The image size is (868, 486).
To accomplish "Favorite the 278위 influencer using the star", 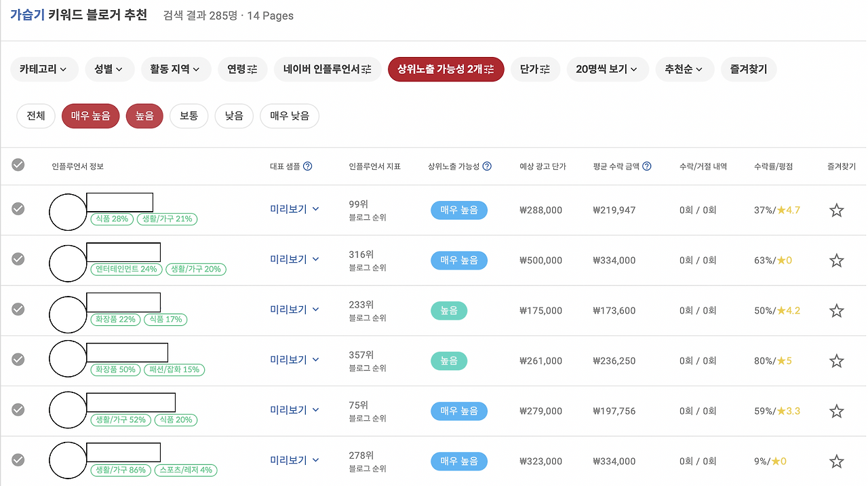I will click(836, 460).
